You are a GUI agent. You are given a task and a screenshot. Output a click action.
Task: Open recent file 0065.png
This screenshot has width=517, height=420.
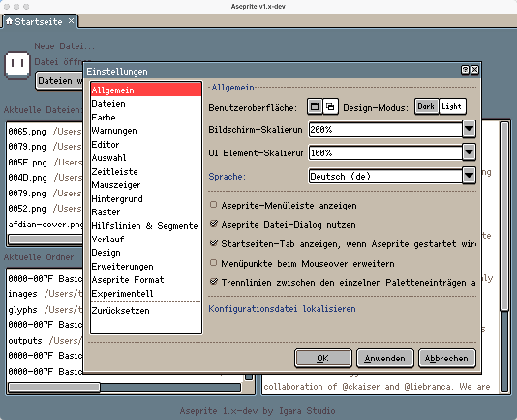(45, 131)
